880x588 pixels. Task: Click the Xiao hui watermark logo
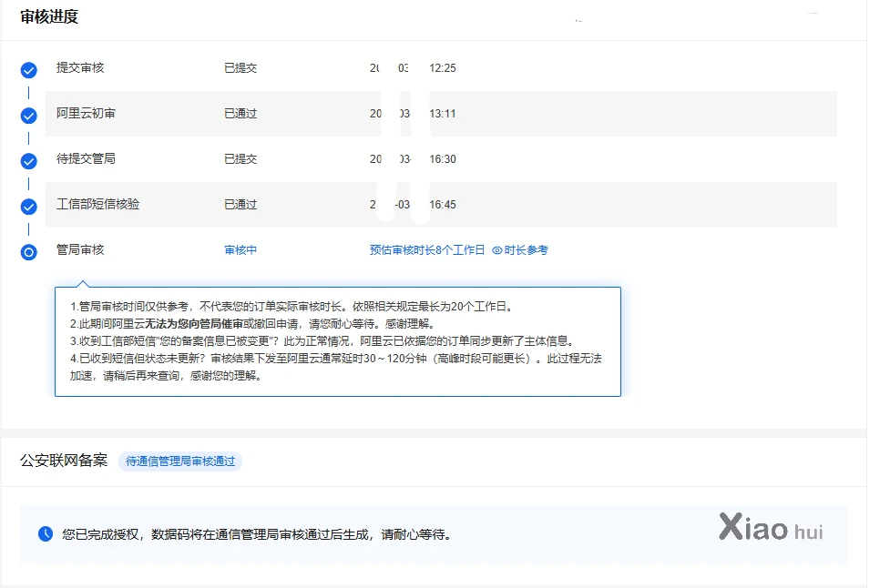tap(770, 528)
